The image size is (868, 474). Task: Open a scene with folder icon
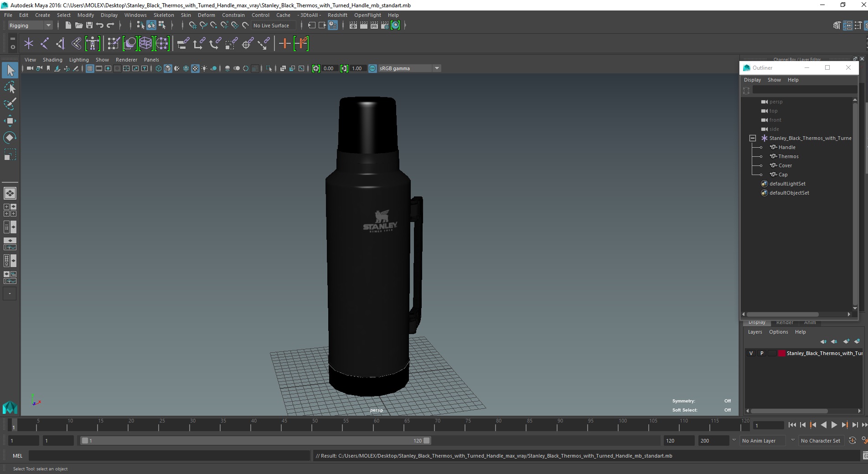click(x=78, y=26)
